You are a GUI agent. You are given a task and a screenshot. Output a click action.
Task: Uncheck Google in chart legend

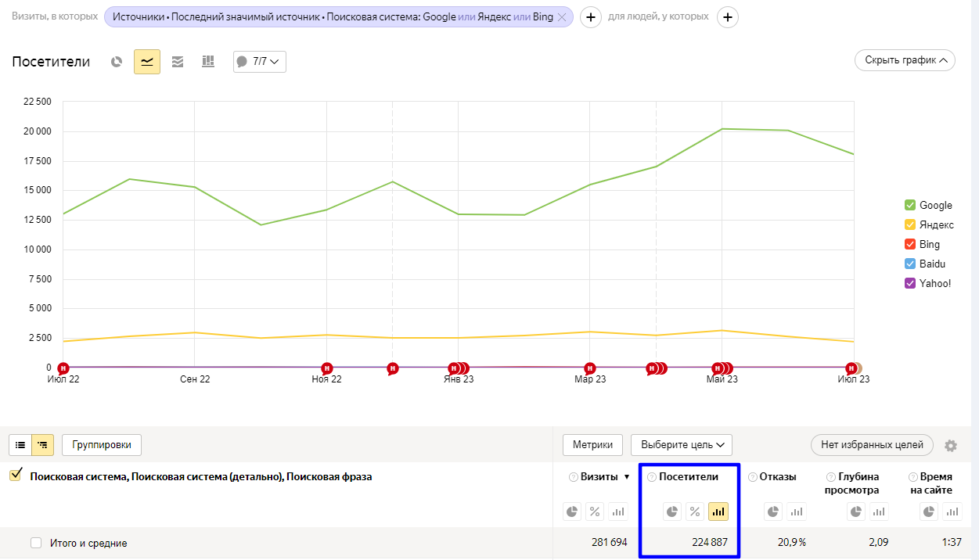[909, 206]
